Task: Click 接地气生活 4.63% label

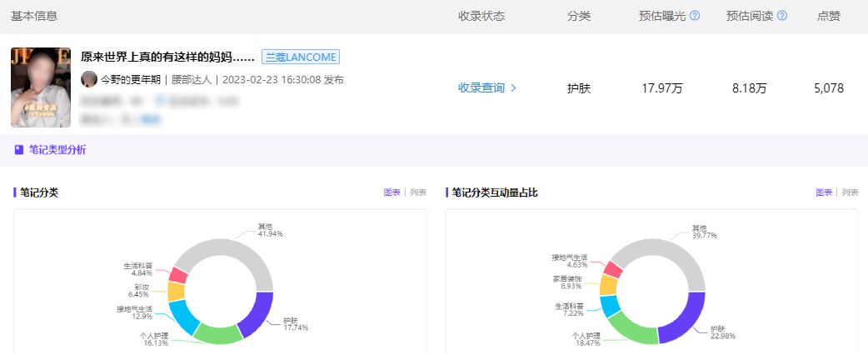Action: click(x=570, y=262)
